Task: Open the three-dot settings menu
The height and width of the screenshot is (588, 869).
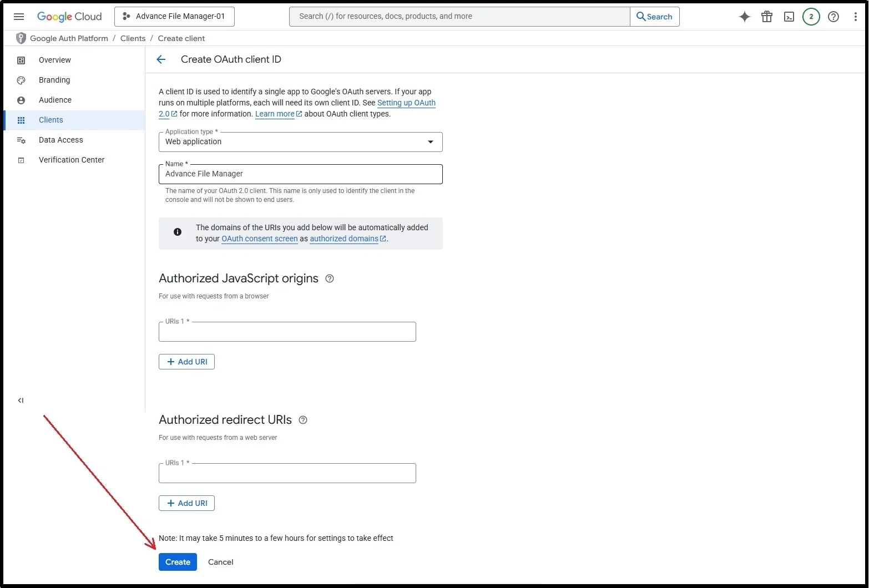Action: 856,17
